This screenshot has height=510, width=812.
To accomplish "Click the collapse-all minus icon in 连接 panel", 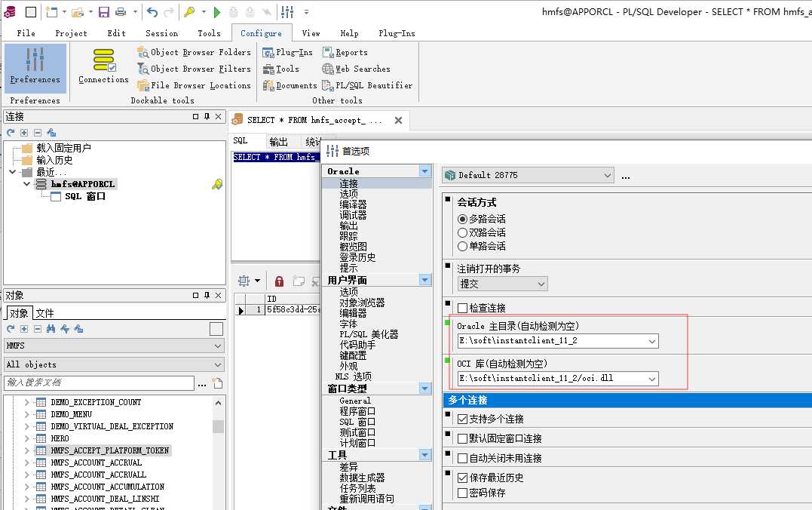I will point(37,133).
